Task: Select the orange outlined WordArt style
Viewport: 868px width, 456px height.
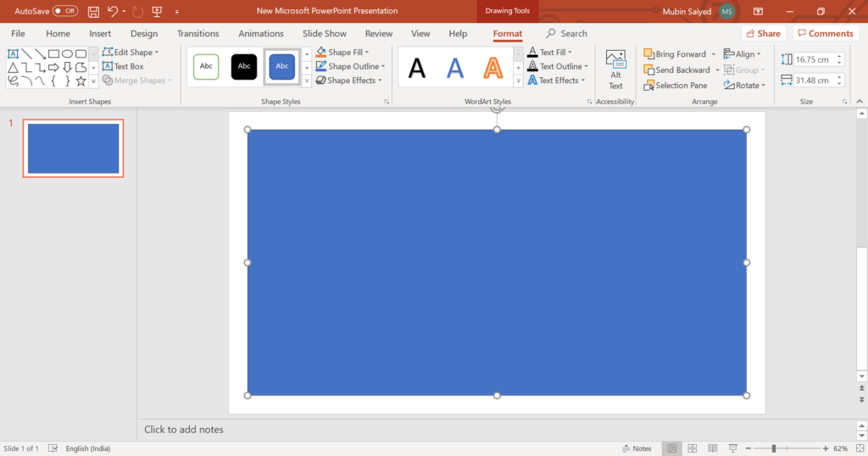Action: 493,68
